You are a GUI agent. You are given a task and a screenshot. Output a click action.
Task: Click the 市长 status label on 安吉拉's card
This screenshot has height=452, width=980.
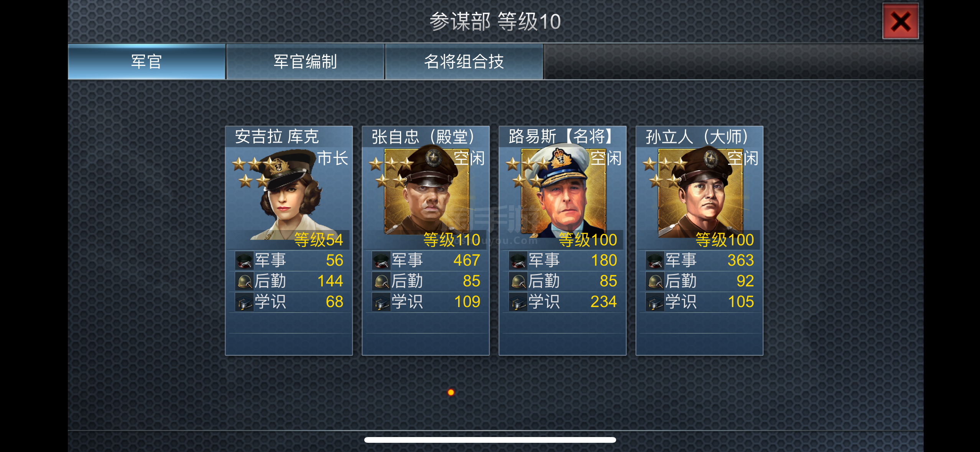[332, 158]
